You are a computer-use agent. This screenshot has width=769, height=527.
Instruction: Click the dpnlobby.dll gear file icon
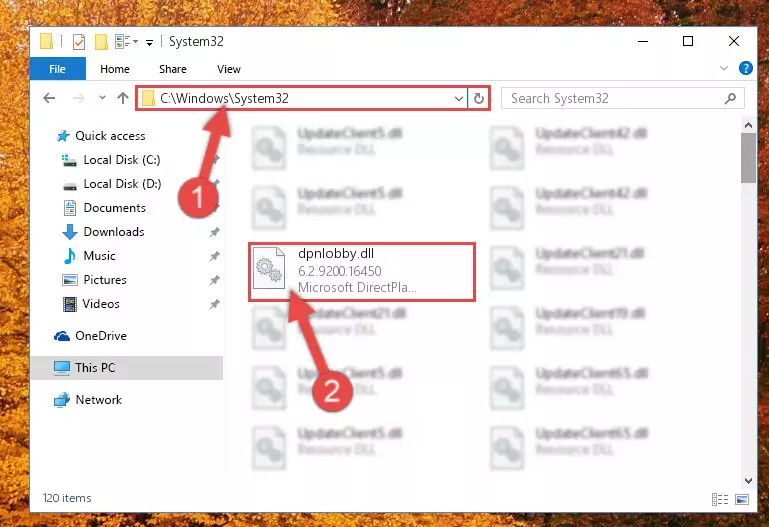[269, 269]
